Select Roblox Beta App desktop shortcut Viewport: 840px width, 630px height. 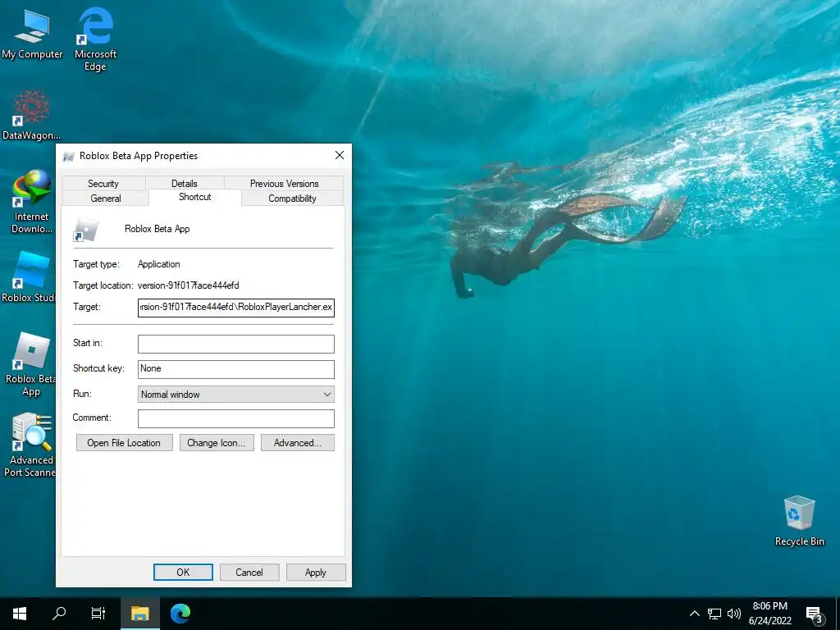pos(30,364)
